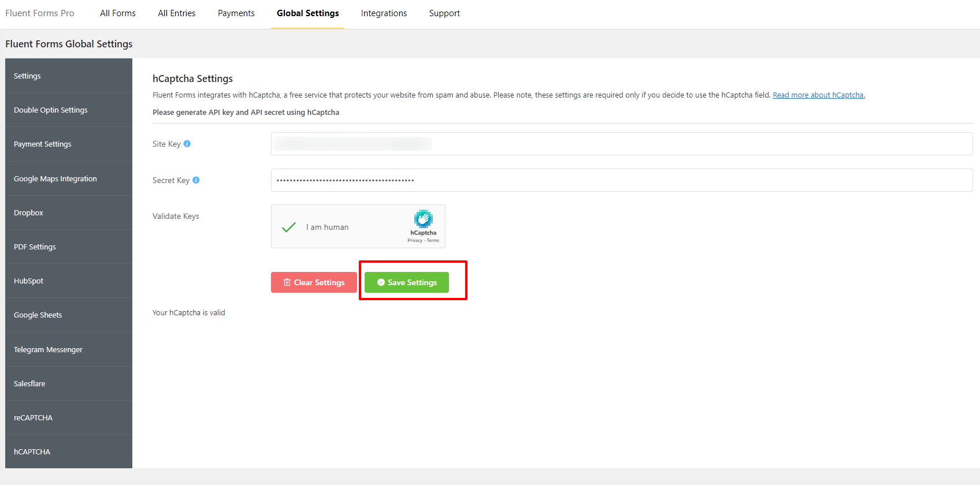Select hCAPTCHA in the sidebar
Image resolution: width=980 pixels, height=485 pixels.
[x=69, y=452]
